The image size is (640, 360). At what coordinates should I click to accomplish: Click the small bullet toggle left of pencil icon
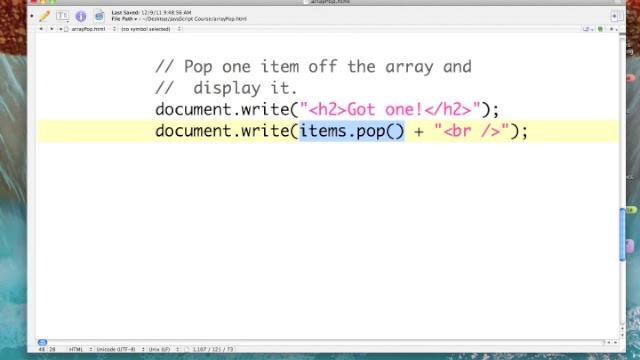point(32,16)
